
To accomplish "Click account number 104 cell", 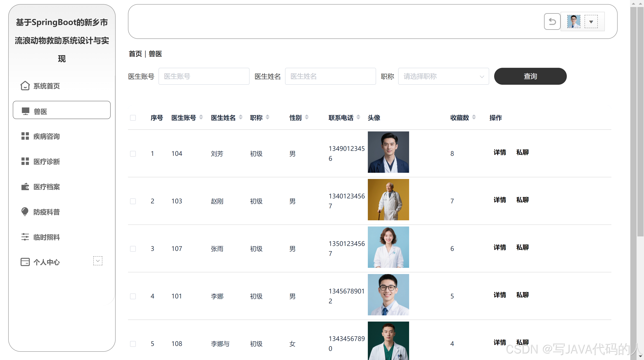I will [x=177, y=154].
